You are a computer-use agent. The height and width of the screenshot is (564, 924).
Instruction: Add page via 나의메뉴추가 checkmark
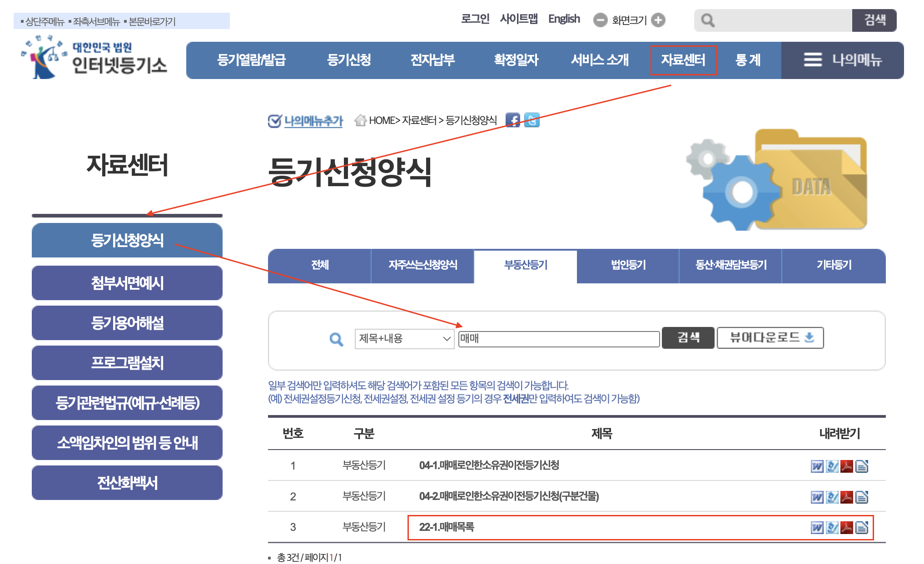click(274, 121)
